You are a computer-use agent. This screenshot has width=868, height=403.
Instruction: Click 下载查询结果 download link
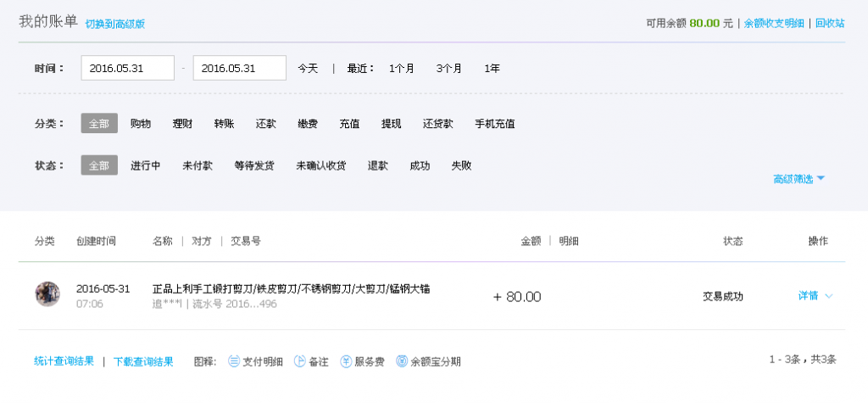click(x=143, y=361)
